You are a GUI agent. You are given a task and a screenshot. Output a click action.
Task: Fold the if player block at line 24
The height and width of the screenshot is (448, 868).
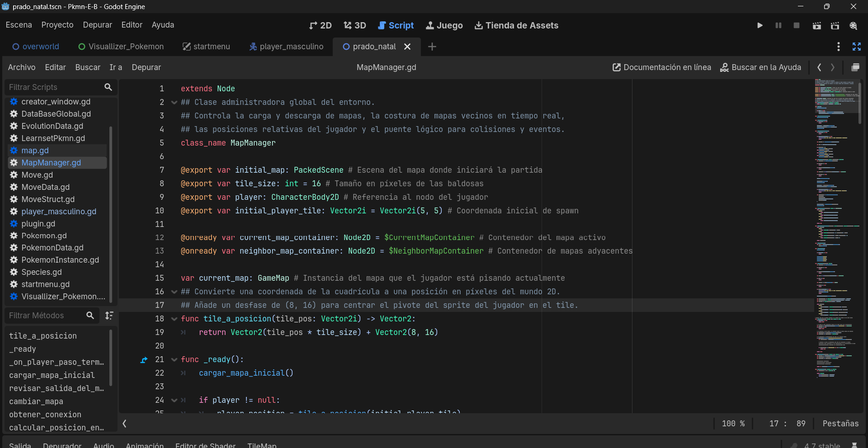[174, 401]
